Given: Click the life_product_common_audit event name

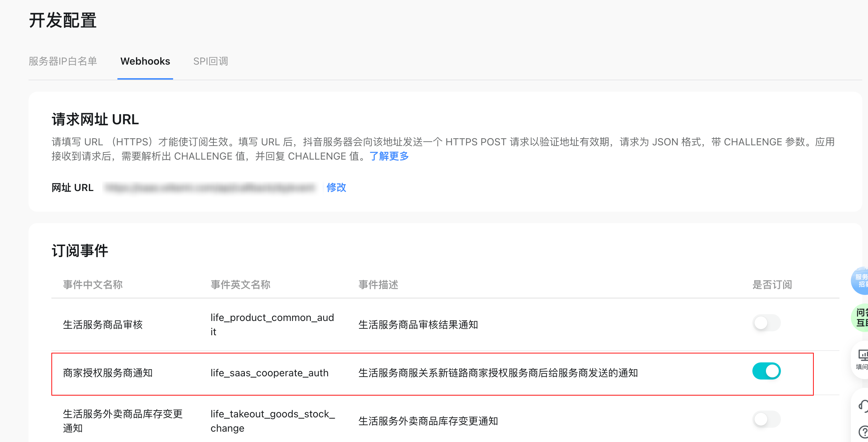Looking at the screenshot, I should tap(272, 317).
